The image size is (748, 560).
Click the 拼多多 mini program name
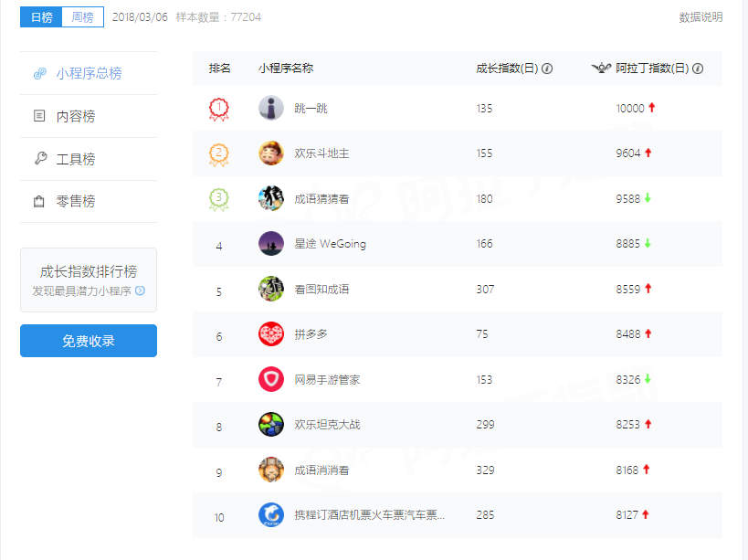pos(311,334)
